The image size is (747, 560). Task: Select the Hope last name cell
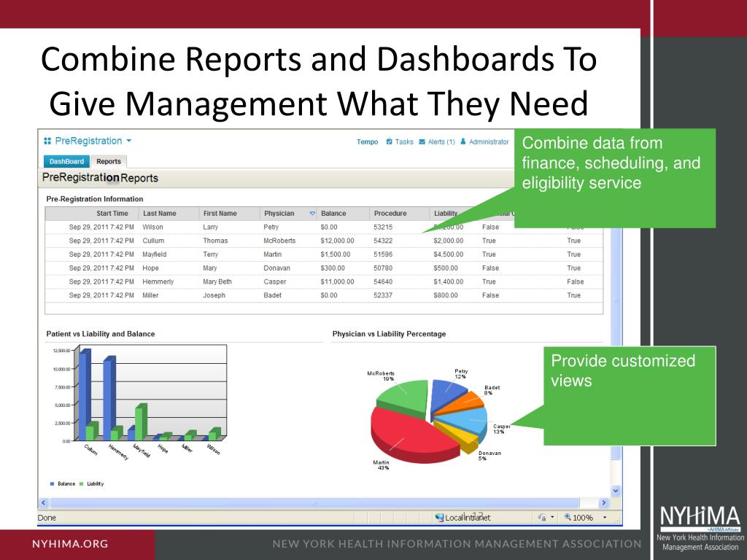coord(150,268)
